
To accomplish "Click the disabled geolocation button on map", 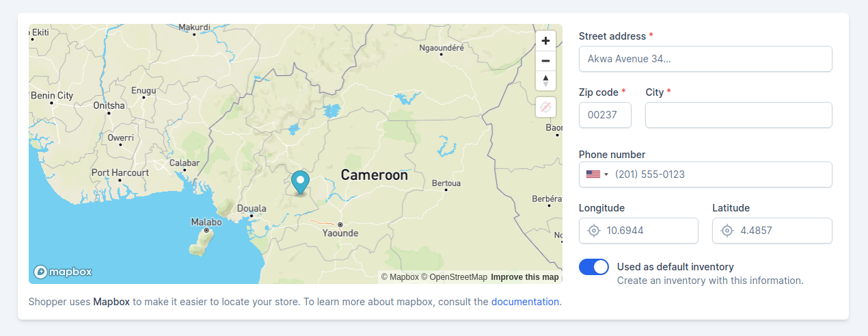I will pos(545,107).
